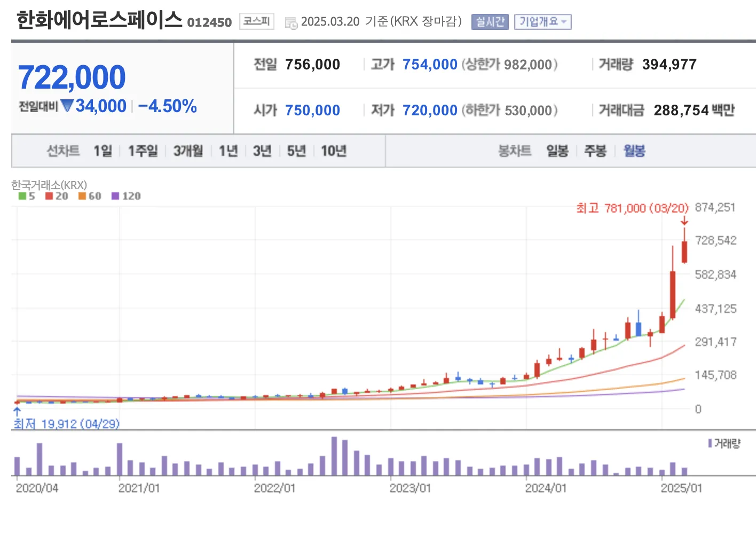756x535 pixels.
Task: Select the 1년 line chart tab
Action: 228,151
